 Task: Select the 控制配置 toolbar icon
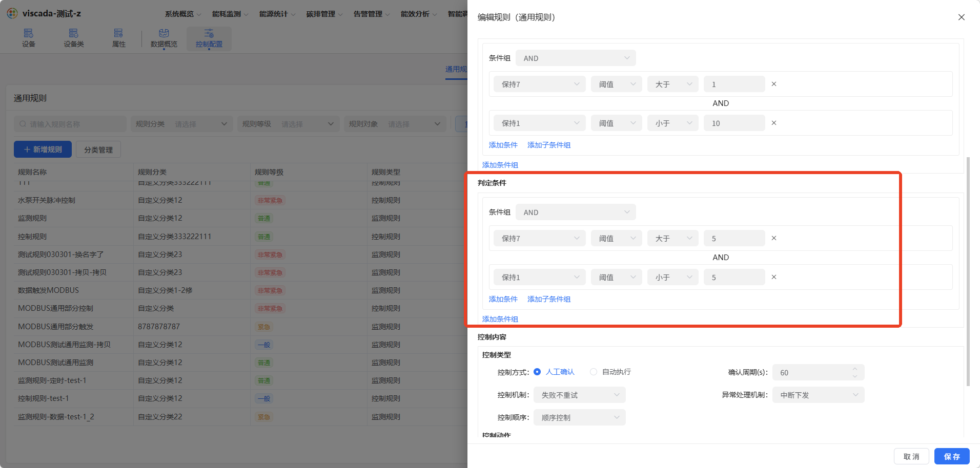point(209,38)
